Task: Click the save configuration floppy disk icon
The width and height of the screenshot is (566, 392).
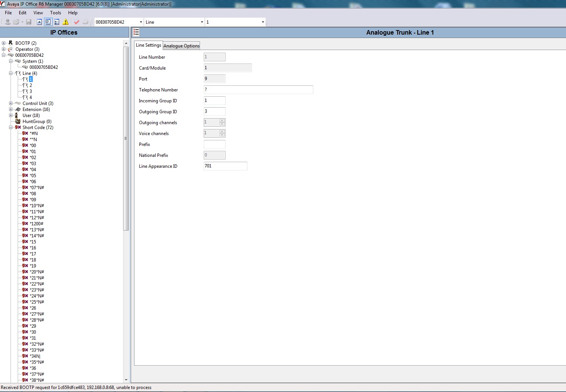Action: coord(29,22)
